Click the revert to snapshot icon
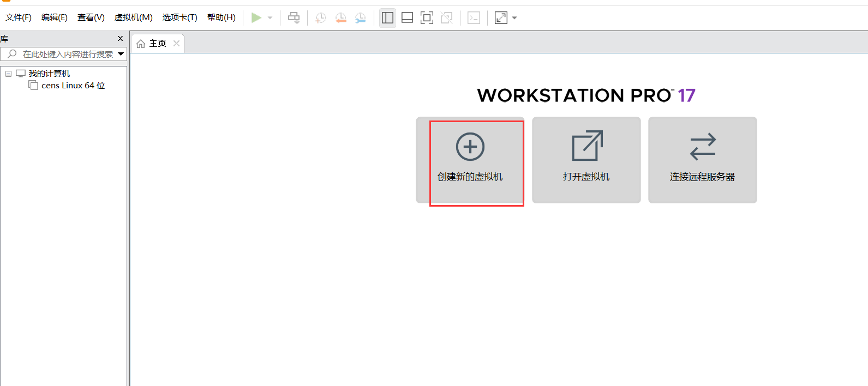This screenshot has width=868, height=386. click(x=341, y=17)
